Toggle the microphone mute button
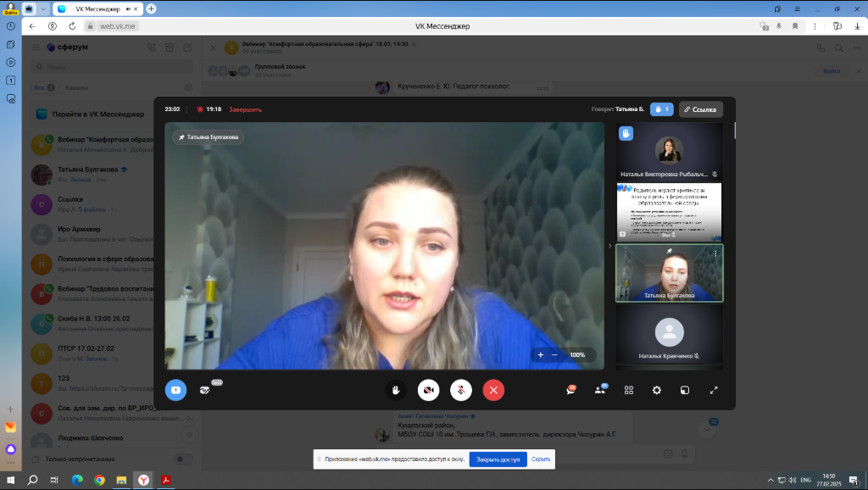 [x=461, y=390]
